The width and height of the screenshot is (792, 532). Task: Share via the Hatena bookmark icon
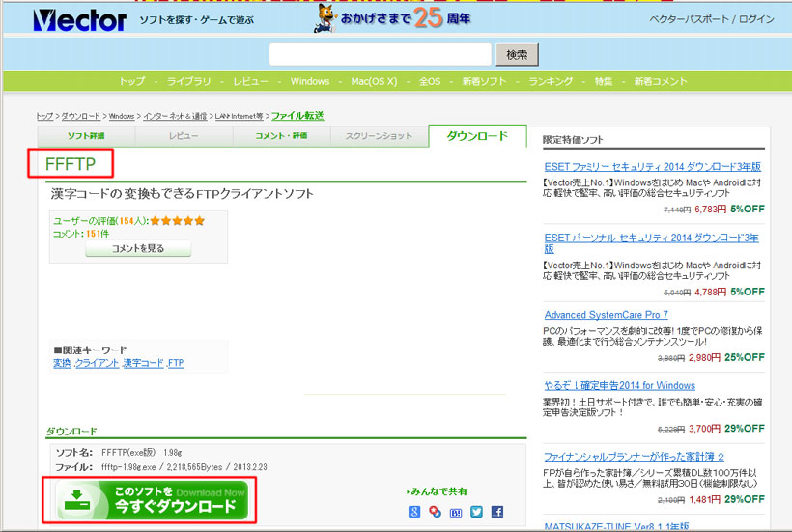click(x=456, y=513)
